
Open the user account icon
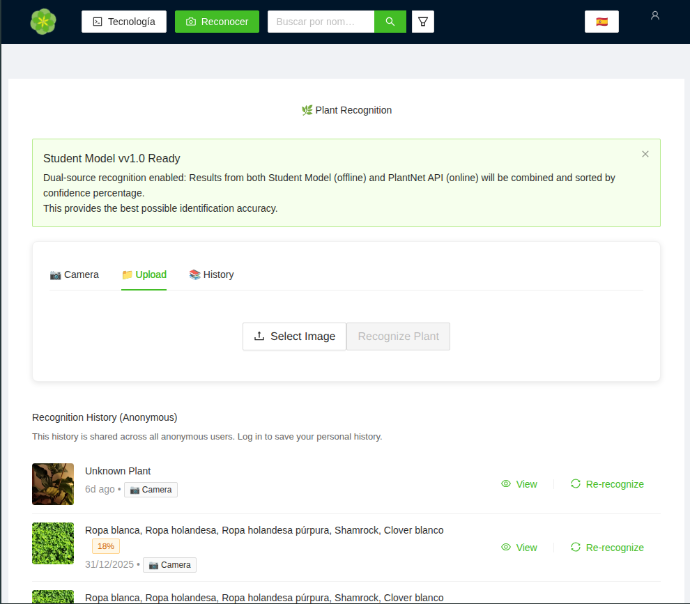pos(655,16)
